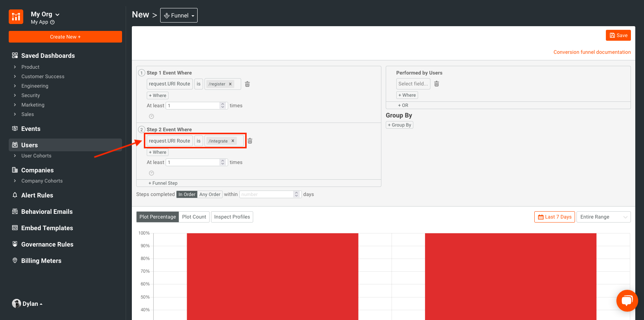Click the Users sidebar icon
The height and width of the screenshot is (320, 644).
point(15,145)
